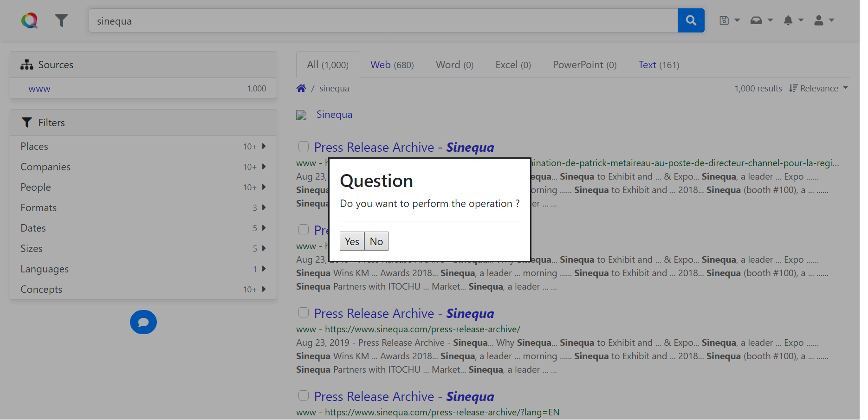Click the blue search magnifier button

[x=691, y=20]
